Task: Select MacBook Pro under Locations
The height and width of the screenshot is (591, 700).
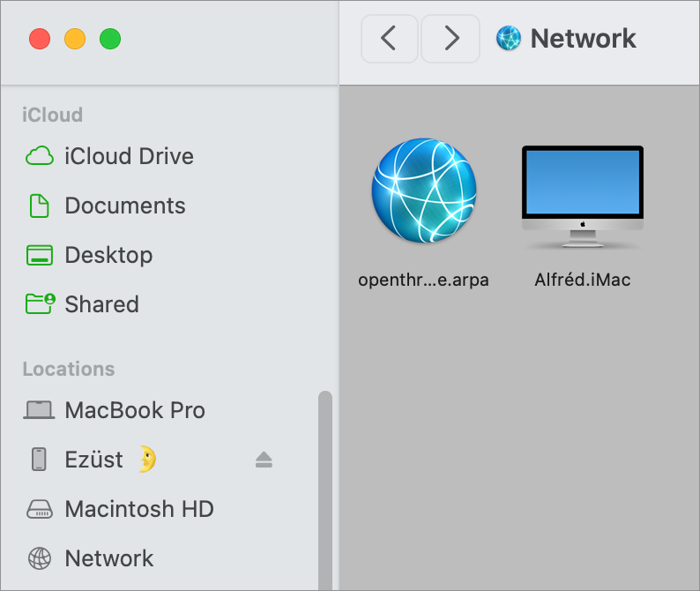Action: coord(134,410)
